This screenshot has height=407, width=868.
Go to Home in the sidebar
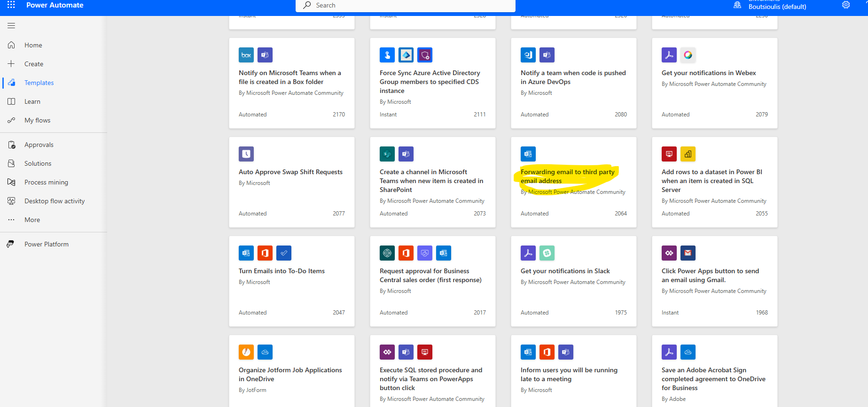(x=33, y=45)
